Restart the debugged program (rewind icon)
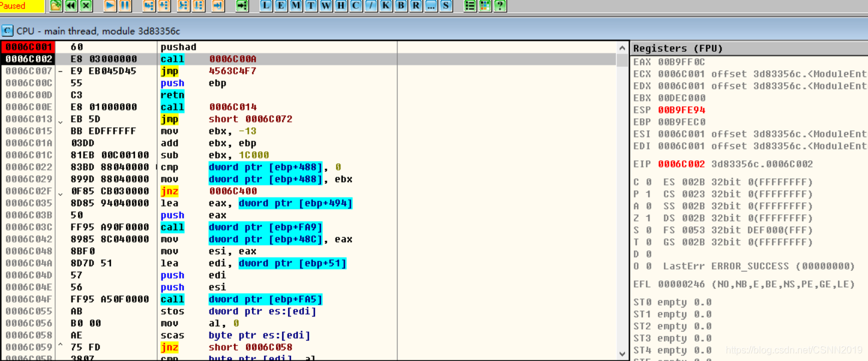Screen dimensions: 868x361 (71, 6)
